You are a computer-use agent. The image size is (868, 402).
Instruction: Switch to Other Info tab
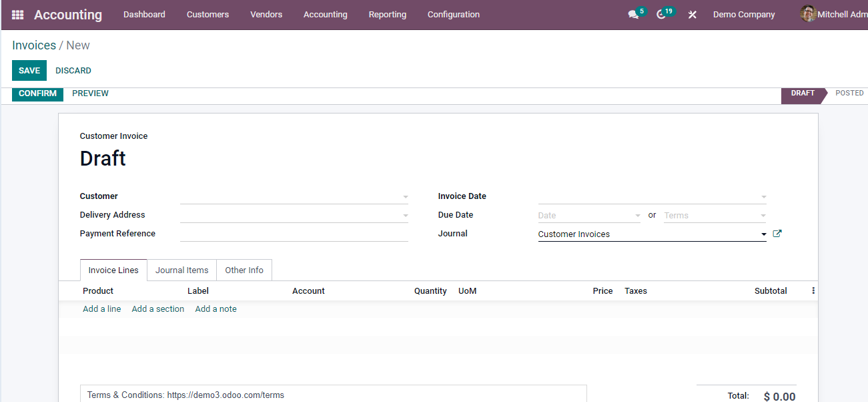[x=244, y=270]
